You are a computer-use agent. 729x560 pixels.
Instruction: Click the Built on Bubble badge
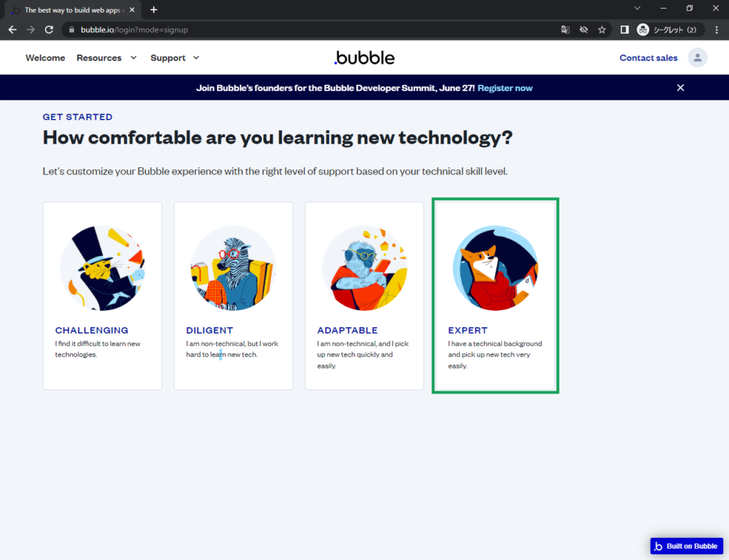pos(686,546)
